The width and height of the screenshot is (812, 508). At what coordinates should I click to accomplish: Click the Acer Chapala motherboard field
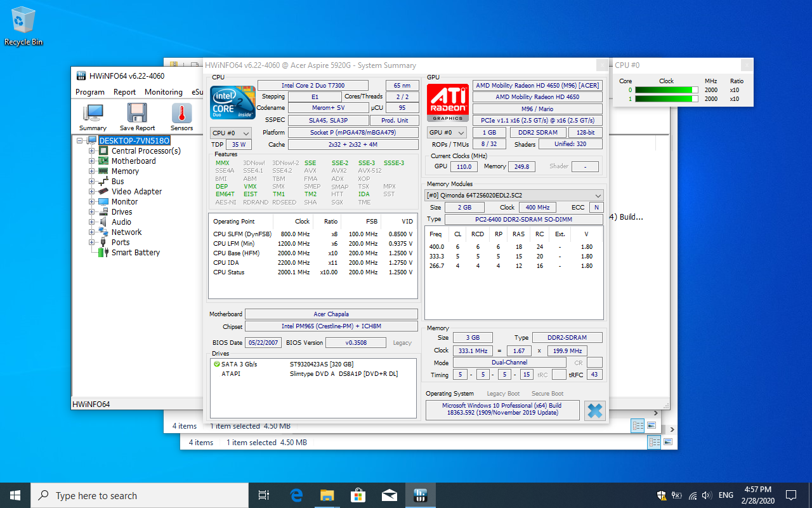(x=331, y=314)
